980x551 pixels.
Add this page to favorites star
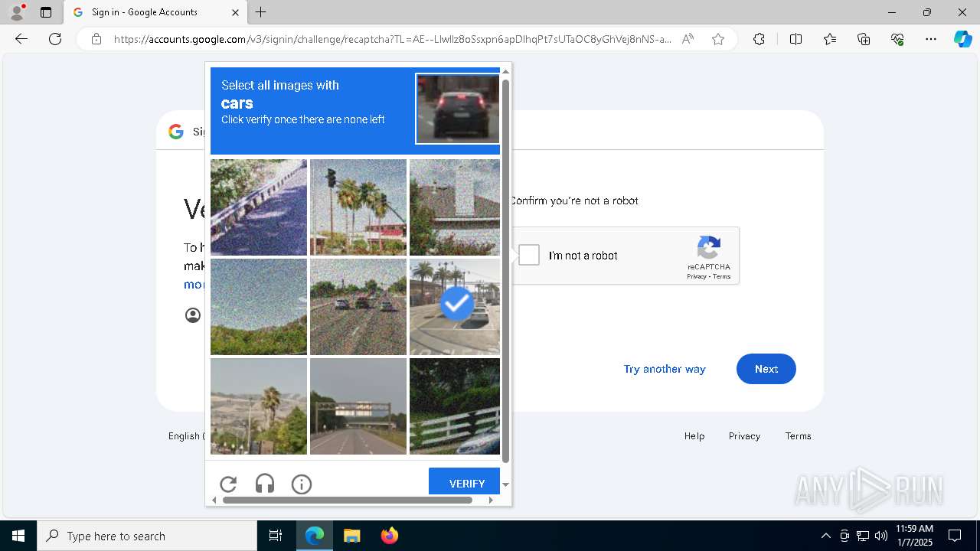tap(718, 39)
